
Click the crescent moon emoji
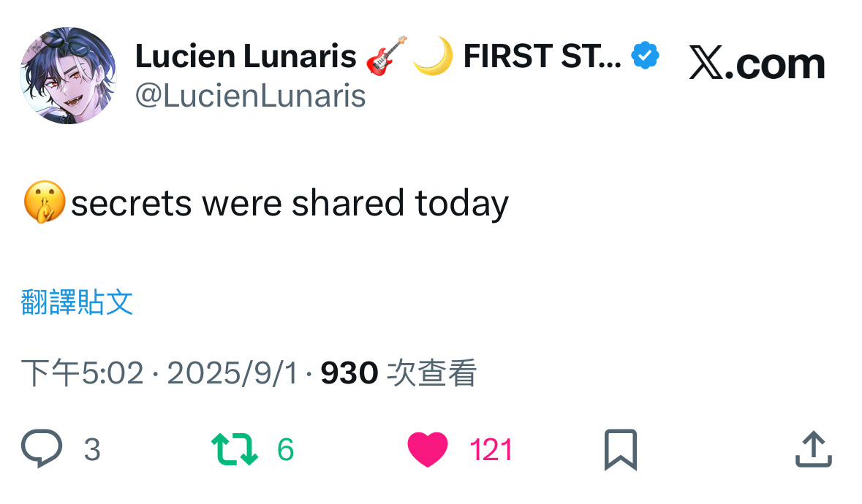tap(433, 56)
